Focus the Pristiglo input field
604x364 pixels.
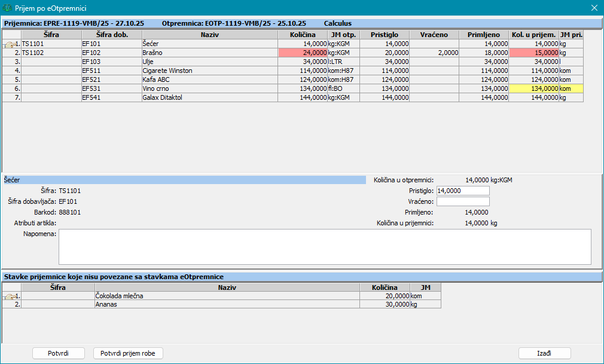tap(463, 191)
